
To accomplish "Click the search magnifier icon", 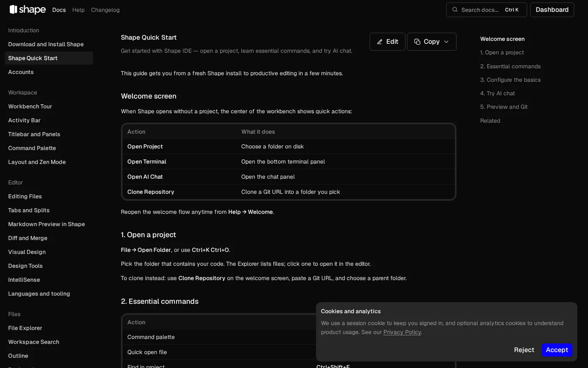I will [455, 10].
